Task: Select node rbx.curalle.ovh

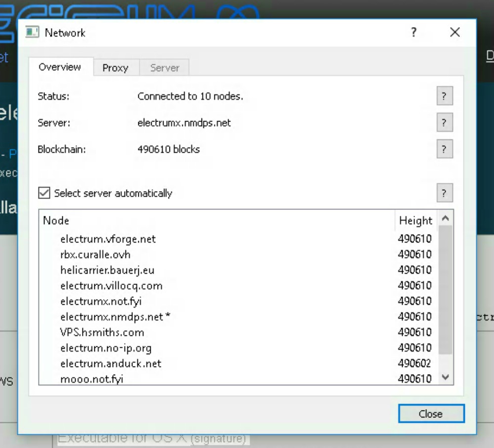Action: click(95, 254)
